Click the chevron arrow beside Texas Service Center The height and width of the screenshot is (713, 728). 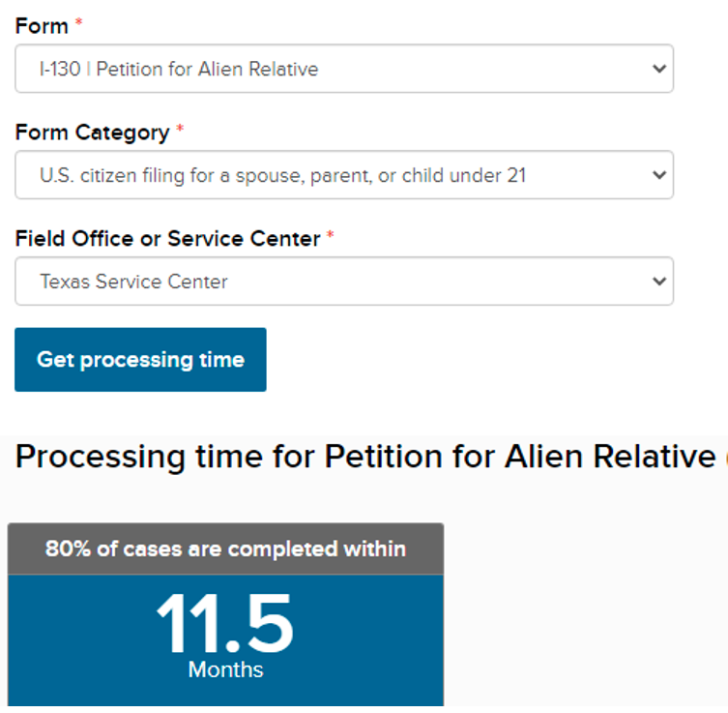point(658,281)
